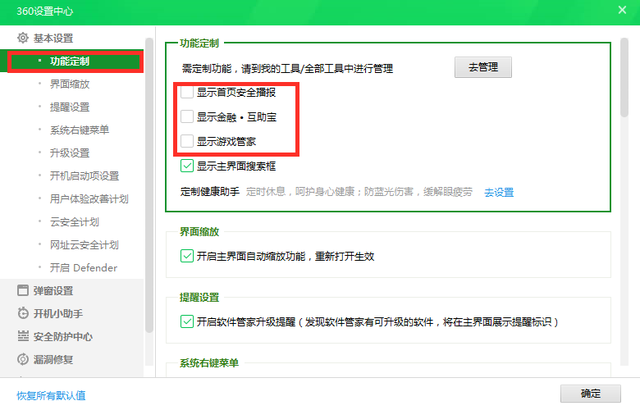Click the 去设置 link for 健康助手
Image resolution: width=640 pixels, height=410 pixels.
[x=499, y=192]
